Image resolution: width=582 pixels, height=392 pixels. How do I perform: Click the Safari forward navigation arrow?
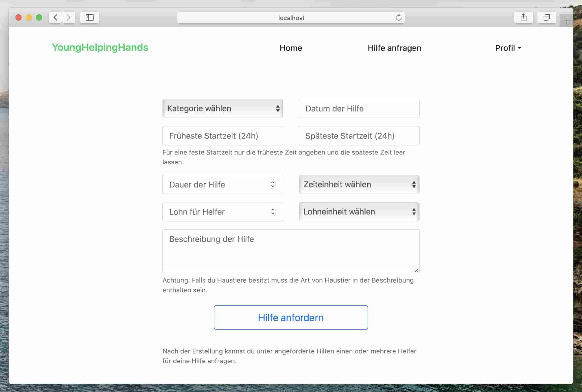coord(68,17)
